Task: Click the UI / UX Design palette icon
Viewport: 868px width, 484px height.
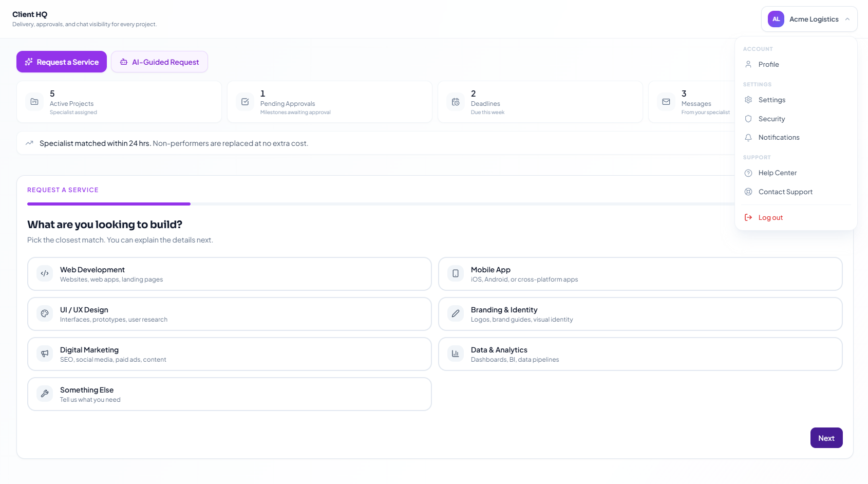Action: pyautogui.click(x=44, y=313)
